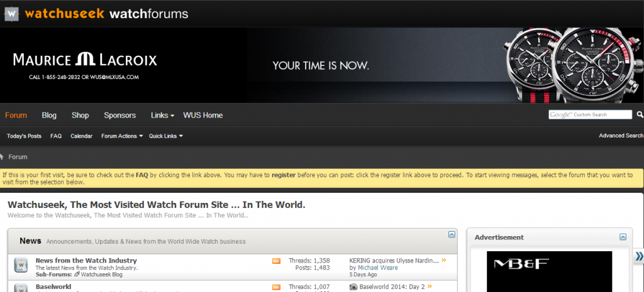Open Baselworld 2014: Day 2 thread
The height and width of the screenshot is (292, 644).
tap(392, 287)
